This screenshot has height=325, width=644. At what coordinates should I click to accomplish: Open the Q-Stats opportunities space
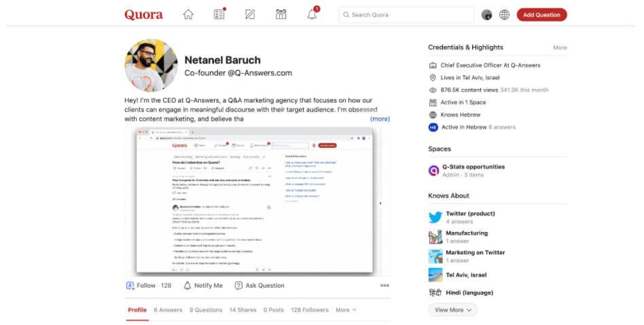pos(473,167)
